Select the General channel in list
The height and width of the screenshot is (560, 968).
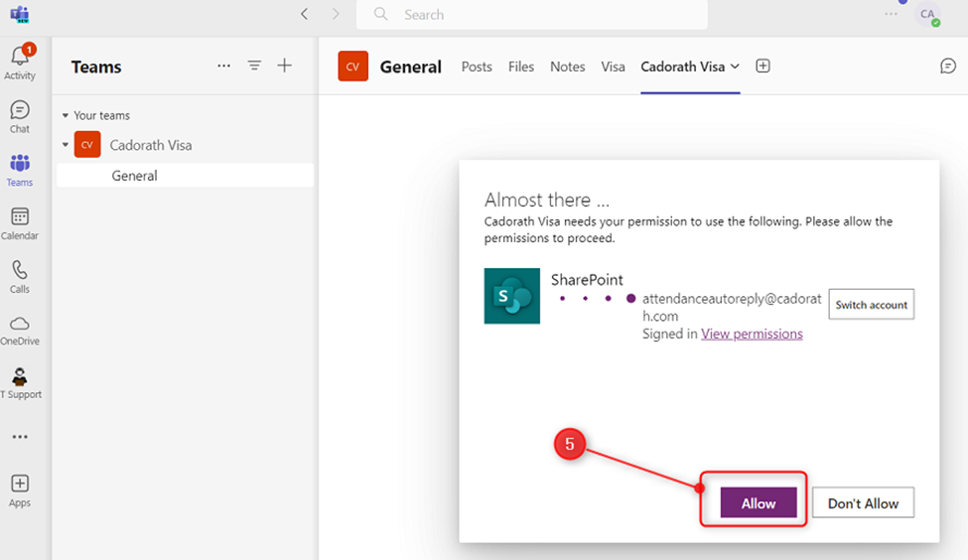coord(186,176)
